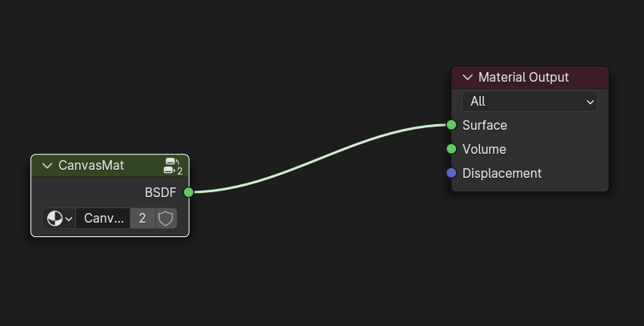Image resolution: width=644 pixels, height=326 pixels.
Task: Select the Material Output node header title
Action: click(x=524, y=77)
